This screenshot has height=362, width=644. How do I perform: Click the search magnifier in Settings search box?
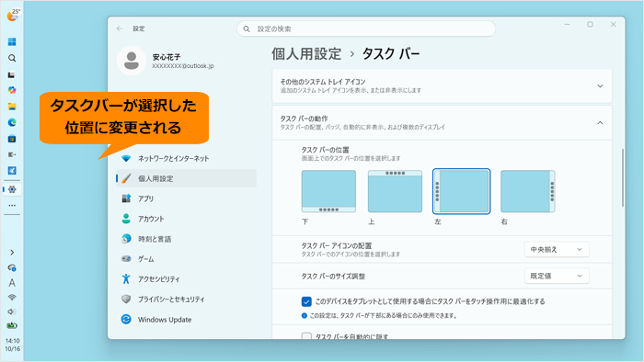click(x=247, y=28)
